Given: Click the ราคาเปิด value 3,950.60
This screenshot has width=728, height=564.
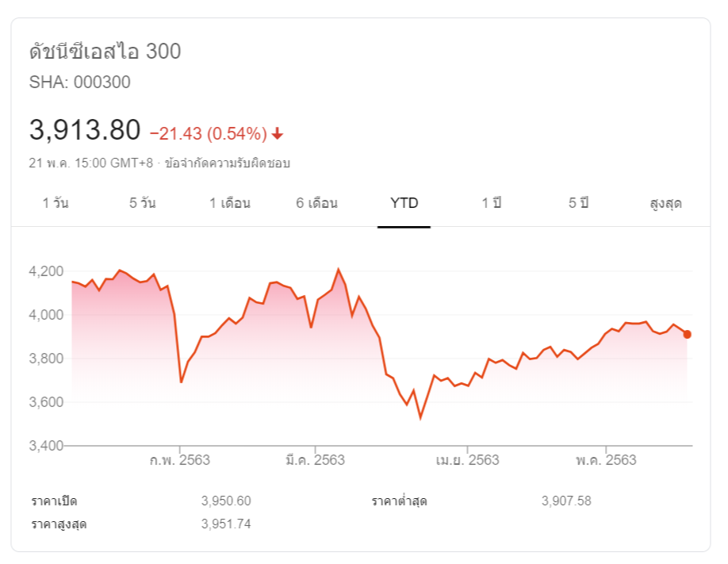Looking at the screenshot, I should tap(226, 501).
